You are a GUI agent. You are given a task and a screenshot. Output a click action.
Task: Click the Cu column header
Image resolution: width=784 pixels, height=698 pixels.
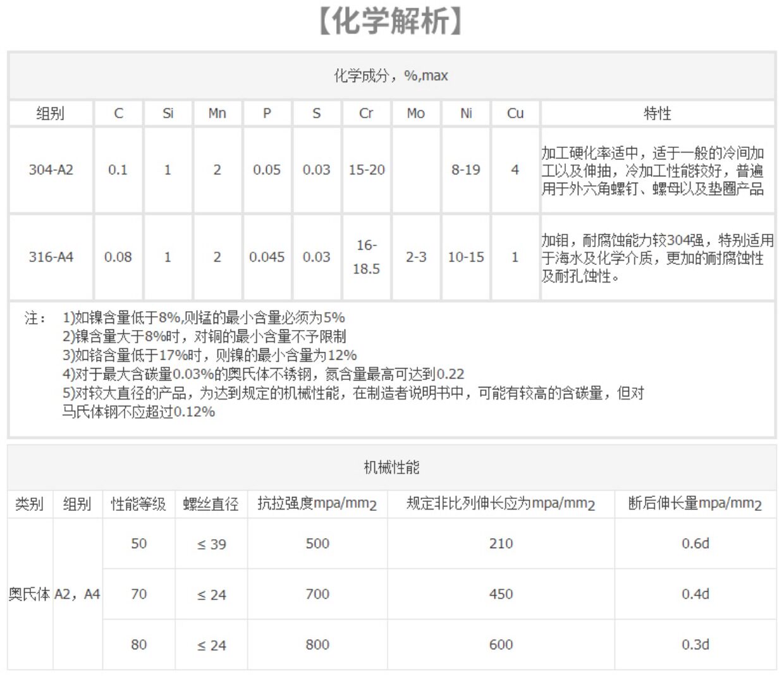pos(515,114)
